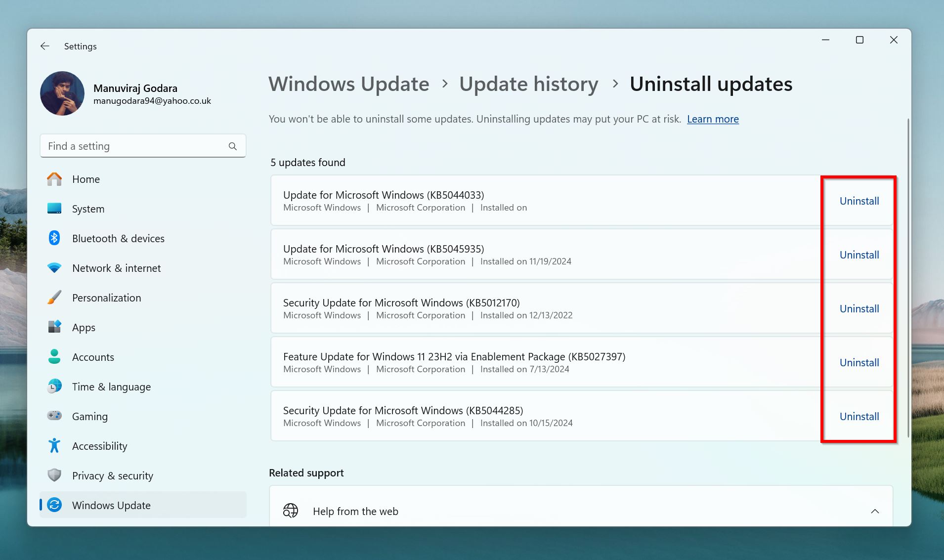Open System settings page
944x560 pixels.
[143, 209]
